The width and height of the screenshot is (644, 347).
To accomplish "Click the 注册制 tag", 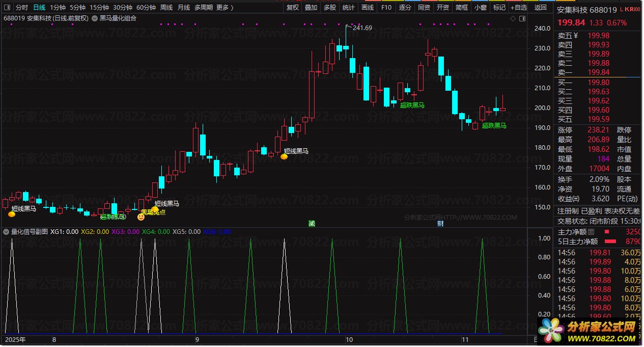I will [568, 211].
